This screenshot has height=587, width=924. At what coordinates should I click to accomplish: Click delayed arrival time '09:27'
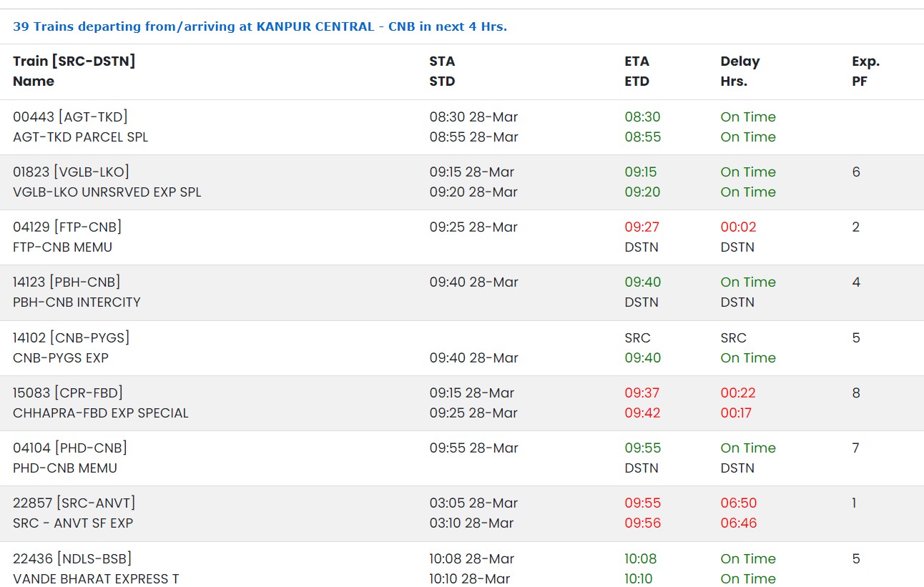(642, 227)
